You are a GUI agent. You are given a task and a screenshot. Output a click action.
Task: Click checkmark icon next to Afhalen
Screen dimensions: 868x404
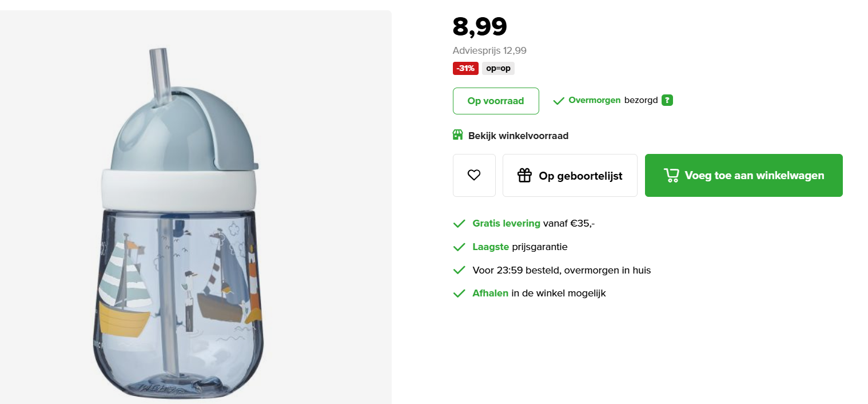point(459,293)
